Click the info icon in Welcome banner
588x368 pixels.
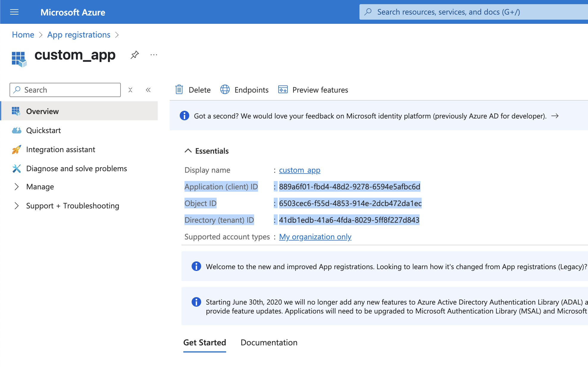point(196,266)
